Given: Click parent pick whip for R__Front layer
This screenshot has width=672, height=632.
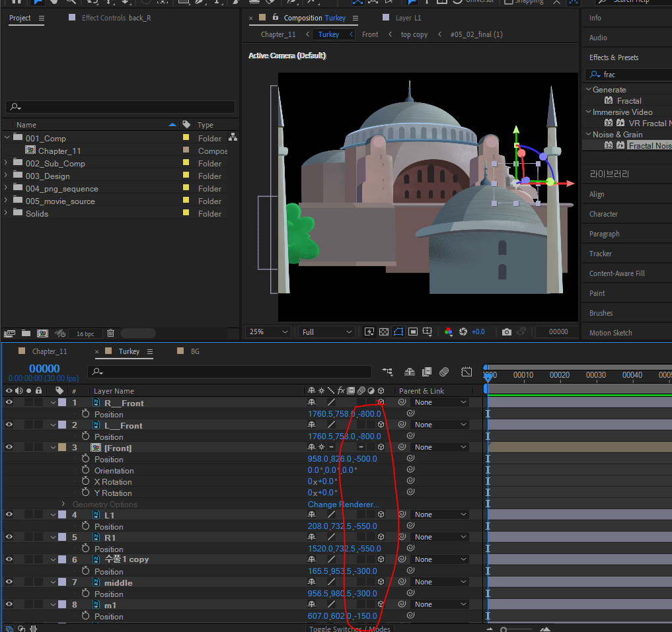Looking at the screenshot, I should click(402, 402).
